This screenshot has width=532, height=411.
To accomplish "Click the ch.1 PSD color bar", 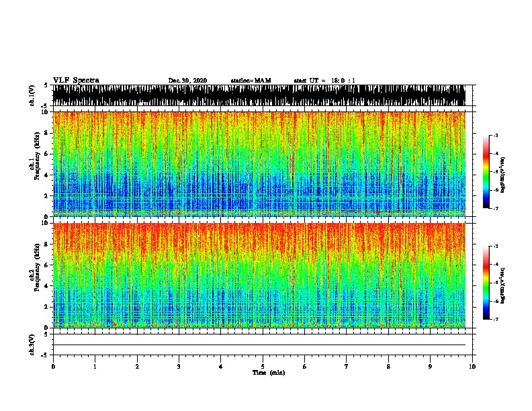I will click(x=486, y=172).
